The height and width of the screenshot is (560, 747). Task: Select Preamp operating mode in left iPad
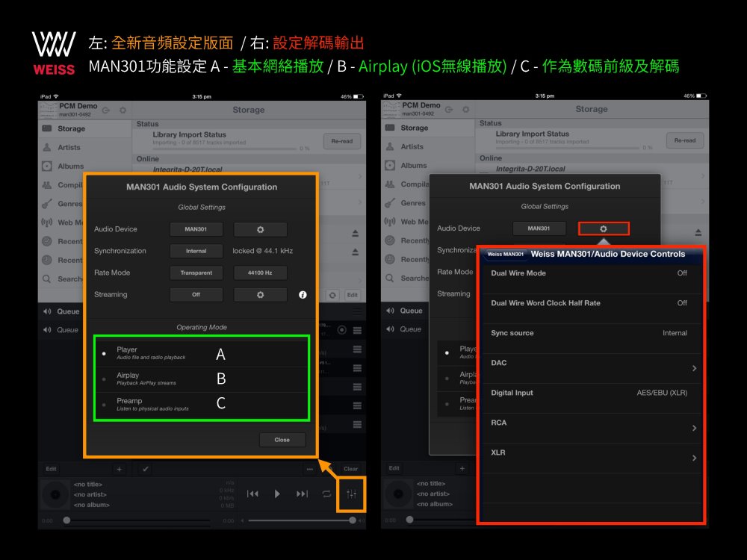[202, 404]
